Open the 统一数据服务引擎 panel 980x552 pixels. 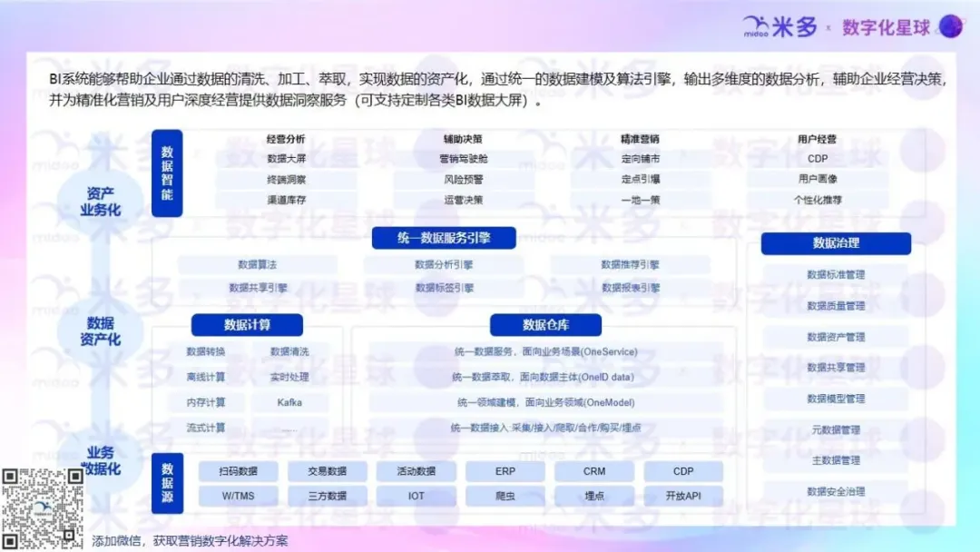click(442, 237)
